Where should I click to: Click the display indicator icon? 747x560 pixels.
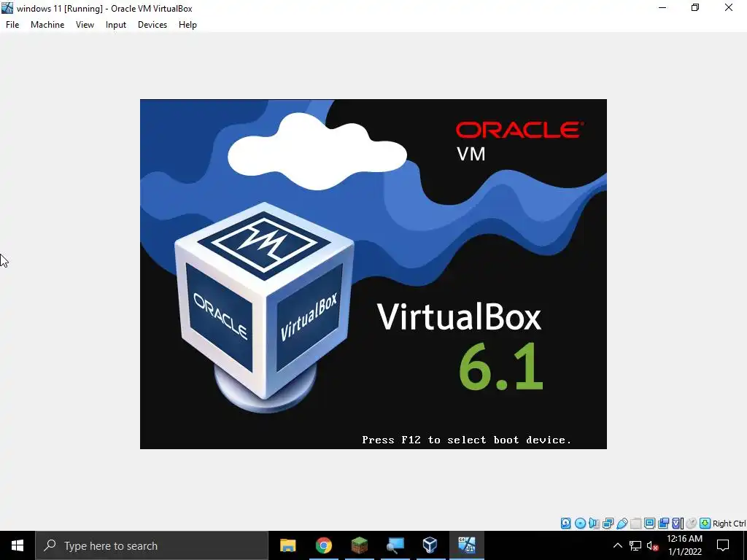click(649, 524)
